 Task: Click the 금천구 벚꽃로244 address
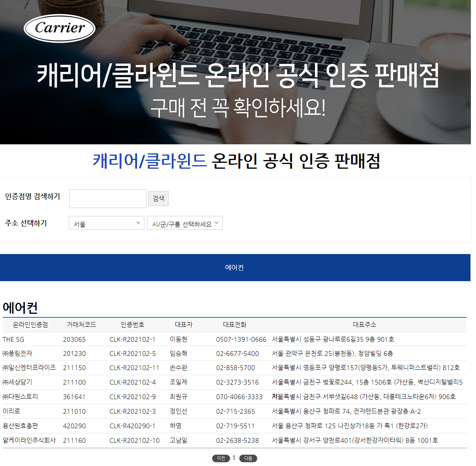[367, 382]
